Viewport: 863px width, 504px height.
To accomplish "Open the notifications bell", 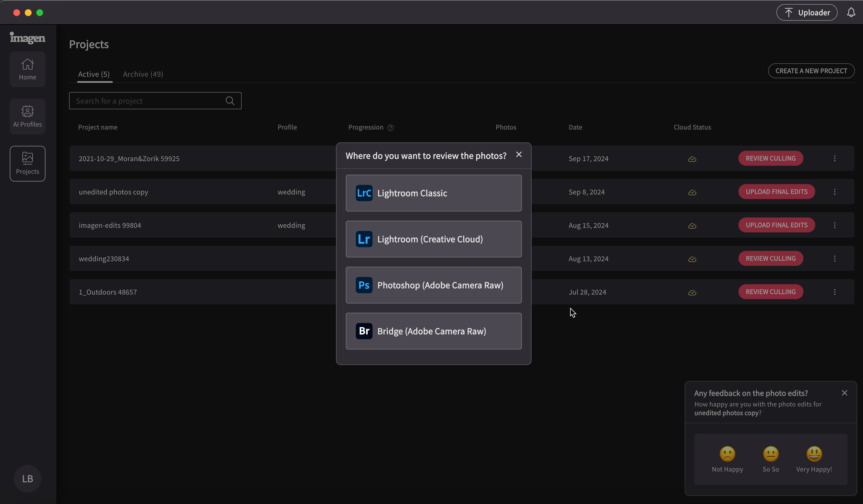I will (x=851, y=13).
